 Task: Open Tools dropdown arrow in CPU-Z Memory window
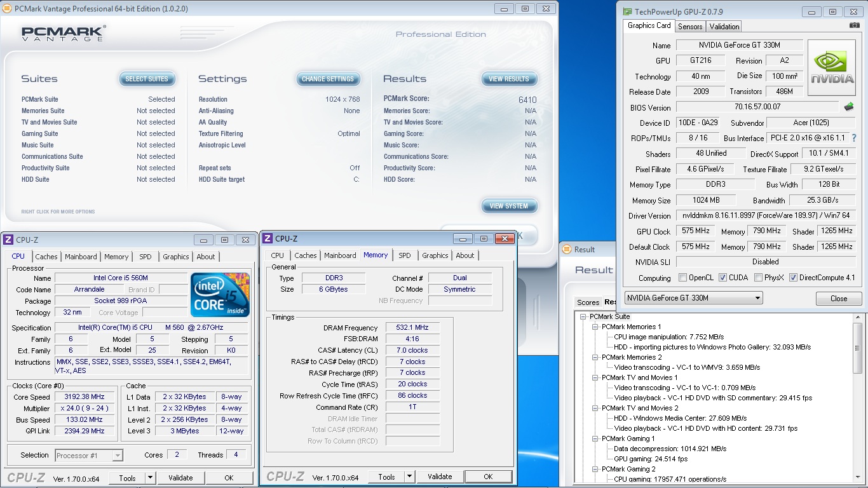(409, 477)
